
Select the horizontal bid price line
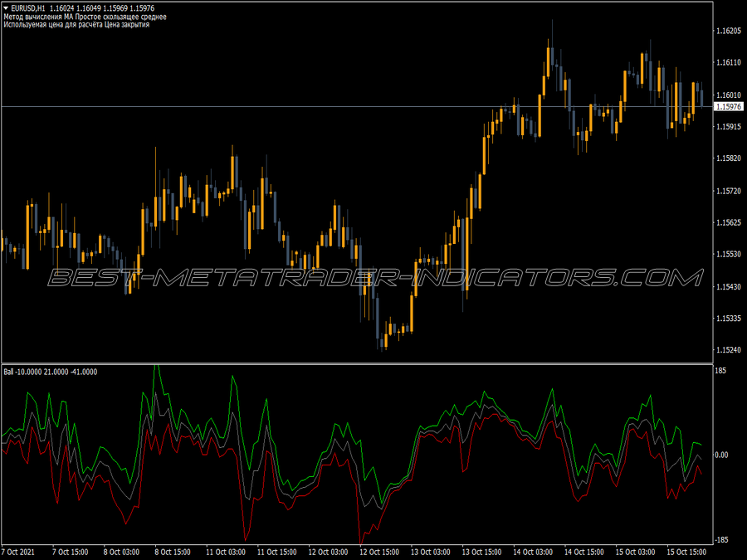(357, 107)
